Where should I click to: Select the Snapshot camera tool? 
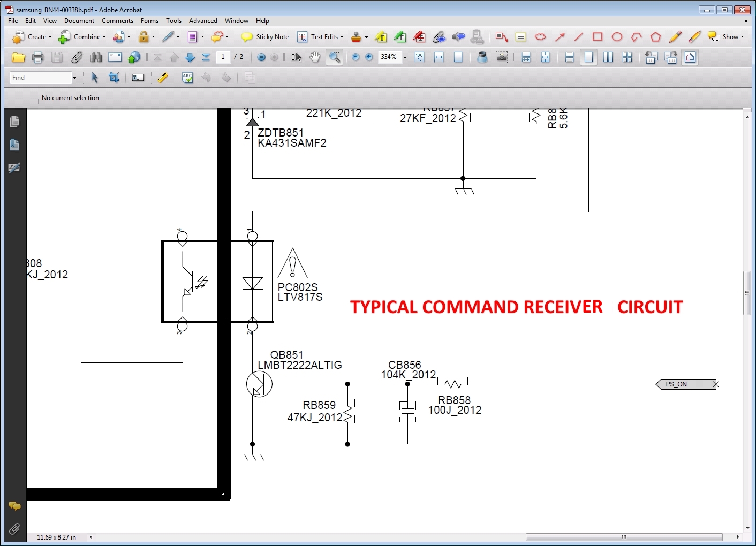coord(502,57)
